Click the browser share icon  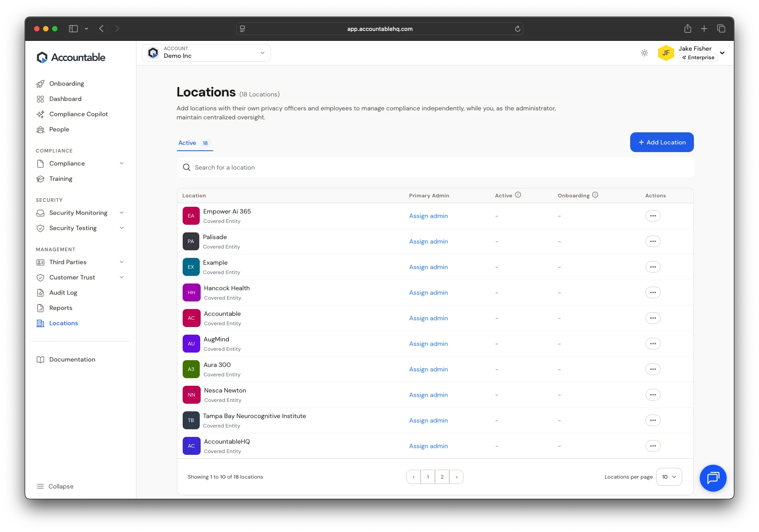pos(688,29)
